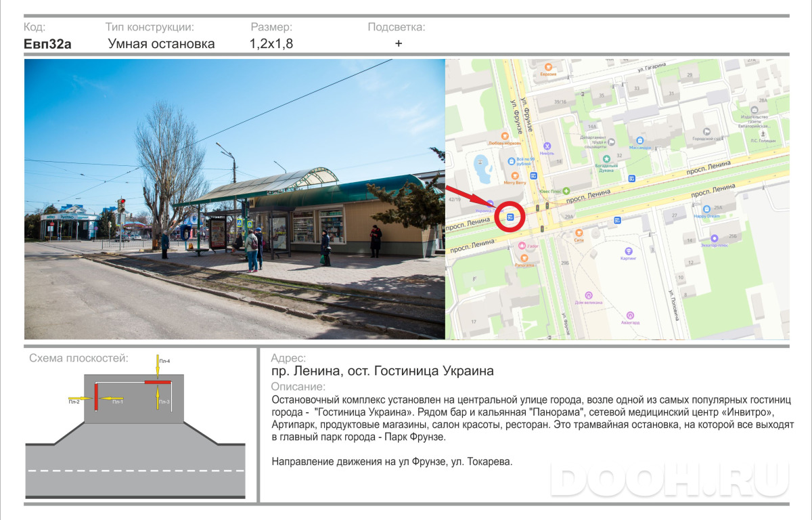Image resolution: width=812 pixels, height=520 pixels.
Task: Select the Panorama cafe icon
Action: 524,257
